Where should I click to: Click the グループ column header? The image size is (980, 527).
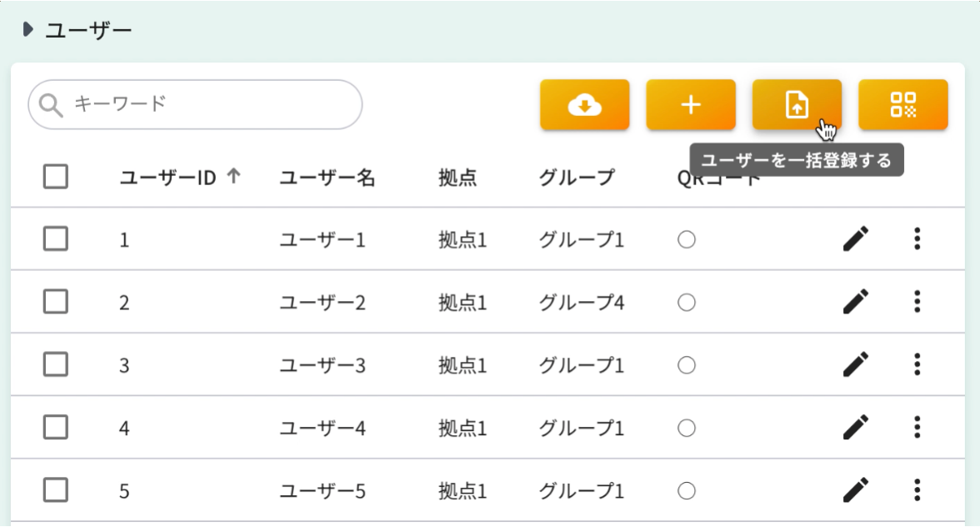[x=576, y=178]
